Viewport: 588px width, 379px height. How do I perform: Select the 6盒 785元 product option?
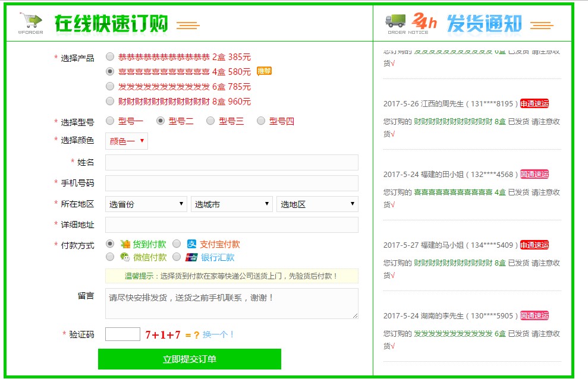point(110,86)
